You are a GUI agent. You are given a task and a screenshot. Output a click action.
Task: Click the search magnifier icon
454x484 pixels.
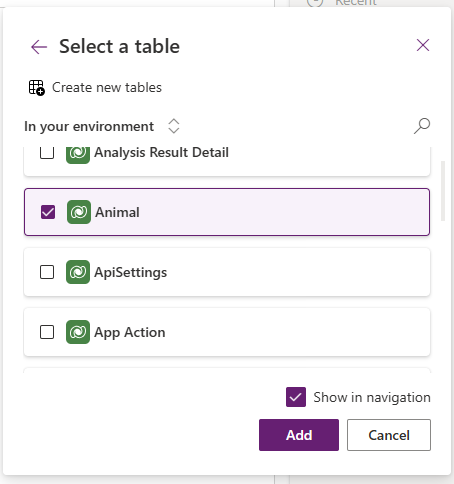[422, 126]
